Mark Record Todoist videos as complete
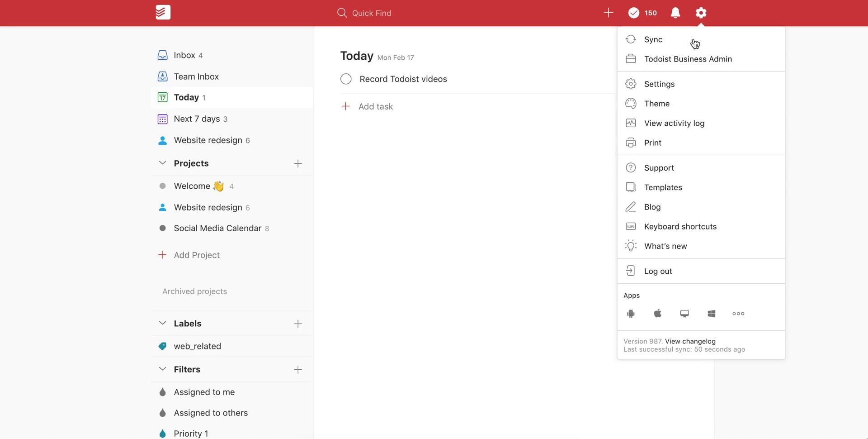The image size is (868, 439). click(346, 79)
